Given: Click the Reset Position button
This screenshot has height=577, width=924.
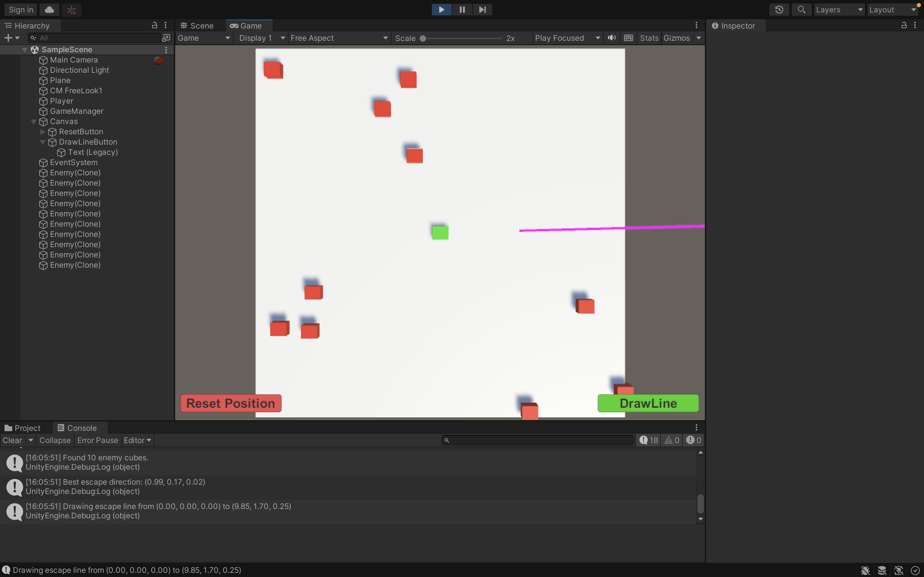Looking at the screenshot, I should 231,403.
